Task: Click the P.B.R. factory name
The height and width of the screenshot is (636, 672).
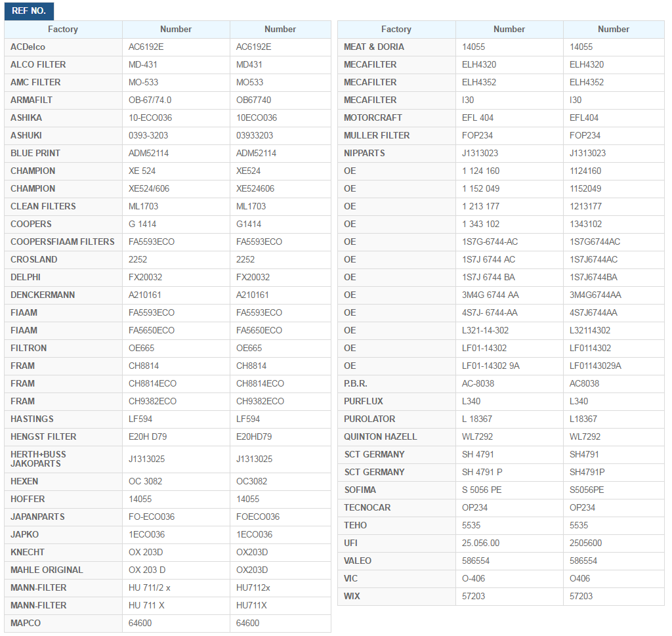Action: (355, 383)
